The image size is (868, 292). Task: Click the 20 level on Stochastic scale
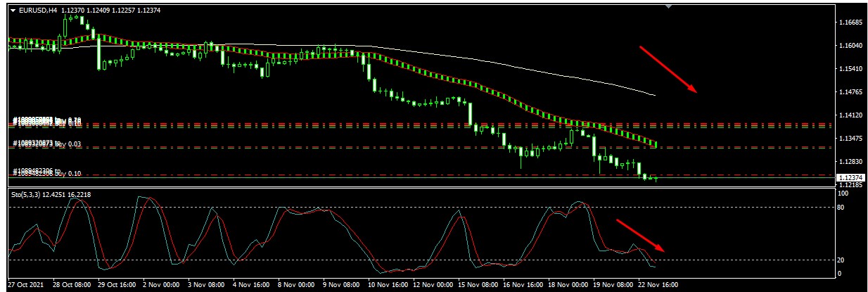coord(841,260)
